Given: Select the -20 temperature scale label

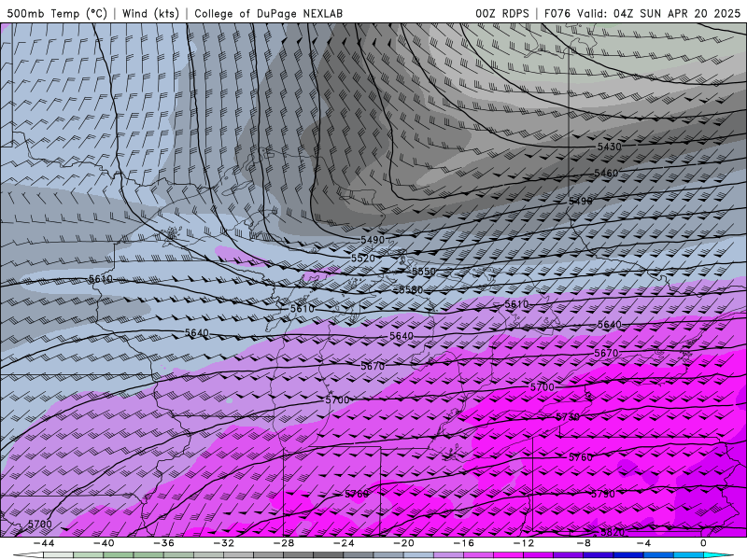Looking at the screenshot, I should point(404,543).
